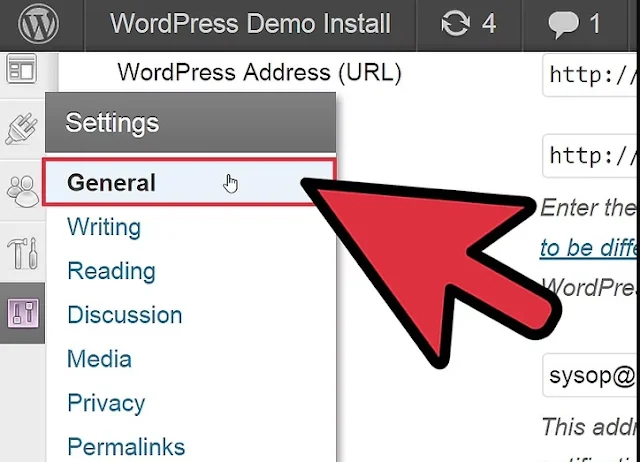Click the WordPress Address (URL) label
The image size is (640, 462).
coord(260,73)
